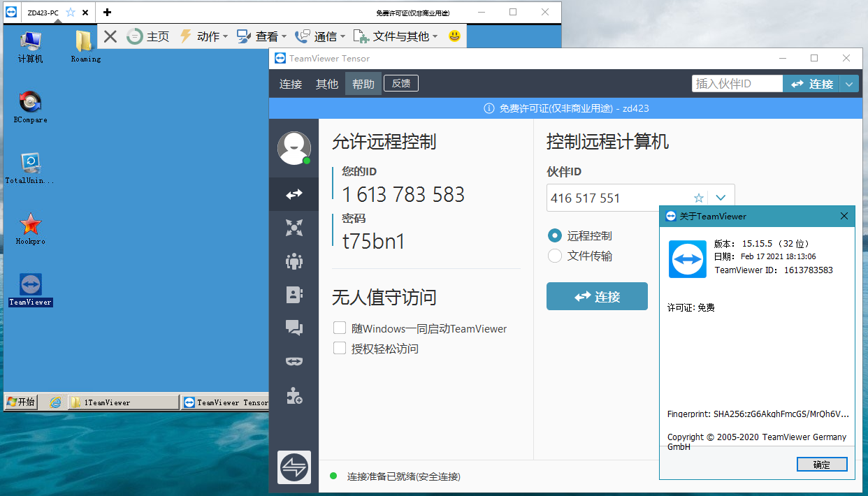Image resolution: width=868 pixels, height=496 pixels.
Task: Click the remote 开始 start button
Action: pos(21,402)
